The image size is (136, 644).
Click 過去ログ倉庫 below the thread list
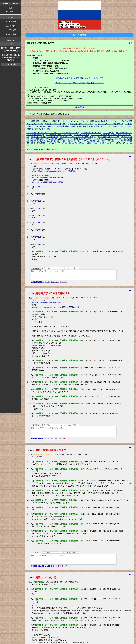(32, 150)
